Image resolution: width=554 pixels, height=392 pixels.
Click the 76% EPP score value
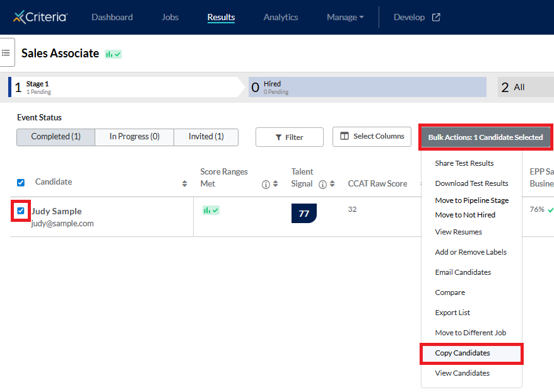[537, 209]
